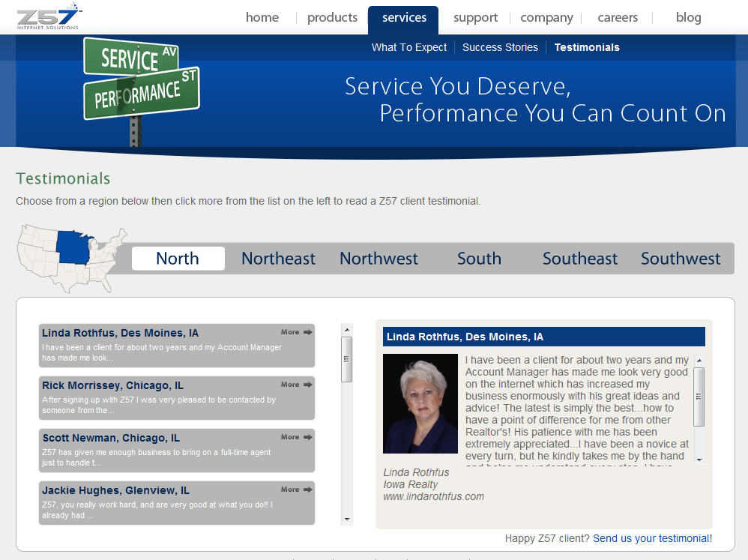Image resolution: width=748 pixels, height=560 pixels.
Task: Click Linda Rothfus, Des Moines list heading
Action: pos(120,333)
